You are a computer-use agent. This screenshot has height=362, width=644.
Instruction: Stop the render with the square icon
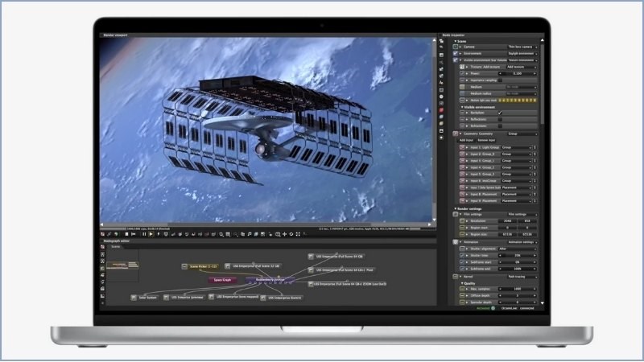pos(126,234)
